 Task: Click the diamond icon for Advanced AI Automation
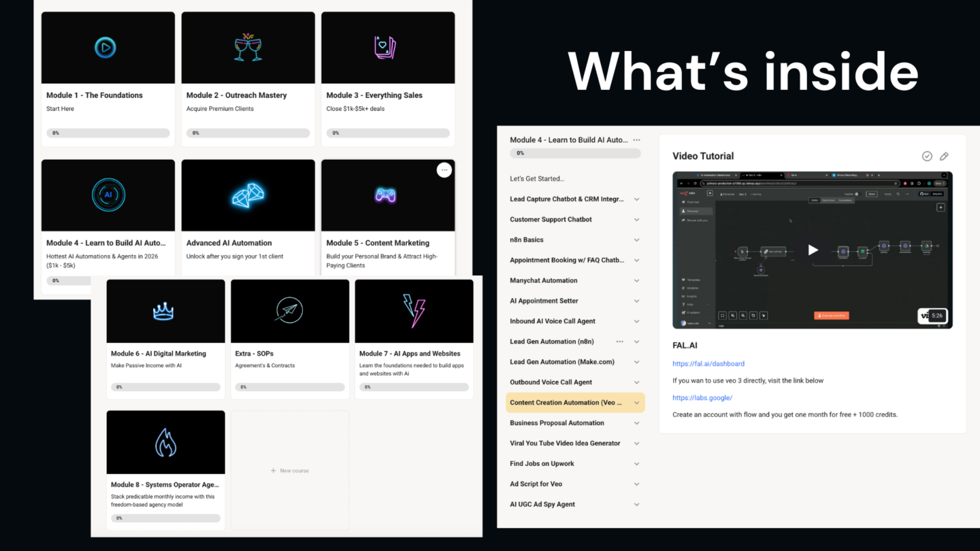tap(248, 196)
